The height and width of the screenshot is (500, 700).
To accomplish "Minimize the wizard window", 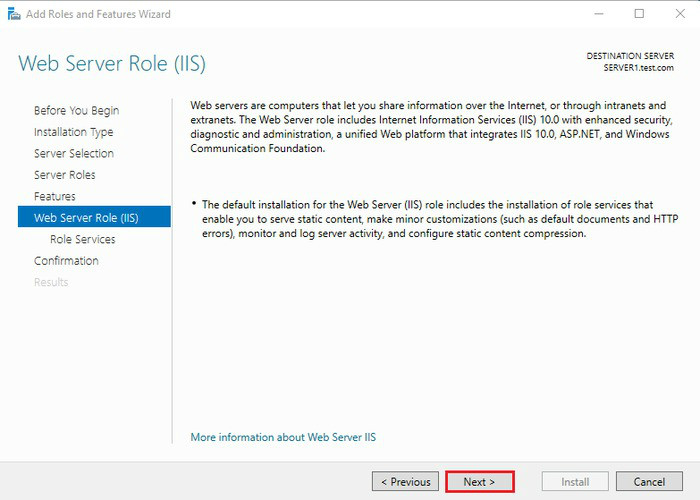I will (x=598, y=14).
